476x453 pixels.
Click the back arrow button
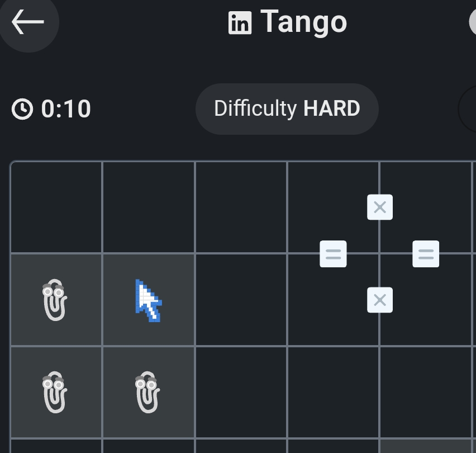pyautogui.click(x=27, y=22)
